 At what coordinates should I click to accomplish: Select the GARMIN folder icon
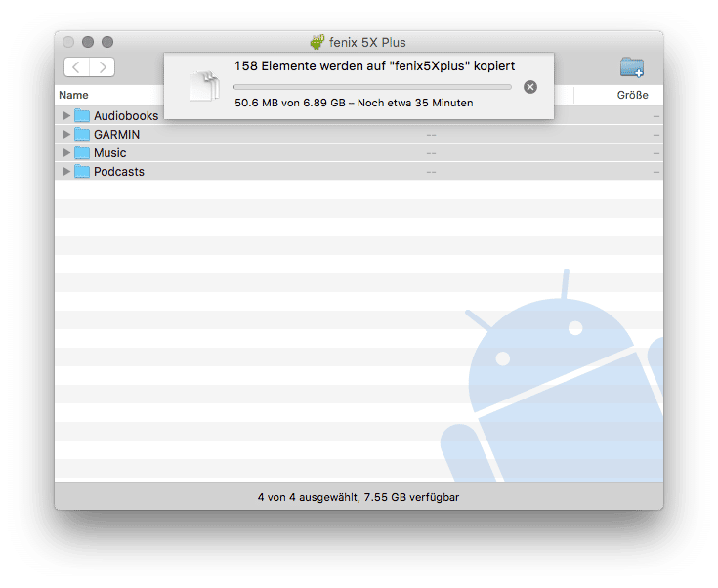(82, 134)
